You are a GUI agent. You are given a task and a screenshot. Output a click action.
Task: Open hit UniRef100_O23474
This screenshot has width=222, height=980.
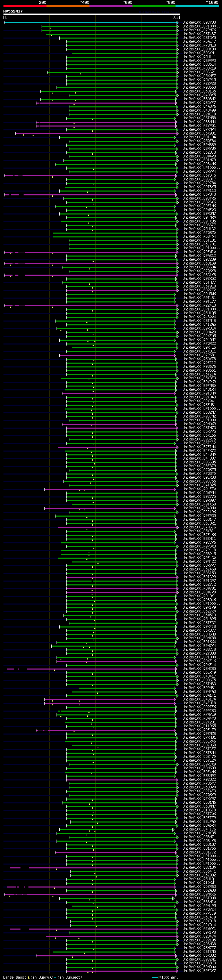tap(199, 936)
